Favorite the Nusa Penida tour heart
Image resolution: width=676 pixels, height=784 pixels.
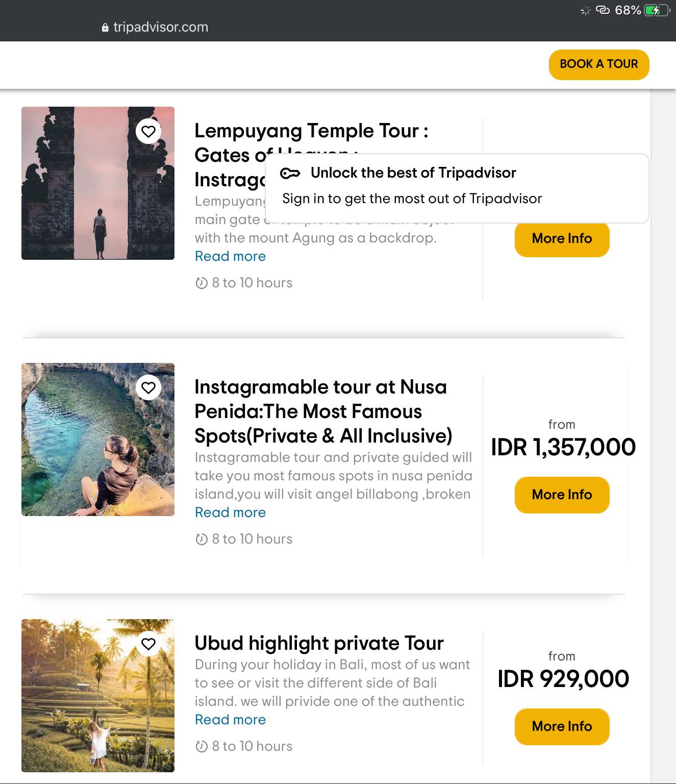(x=148, y=388)
